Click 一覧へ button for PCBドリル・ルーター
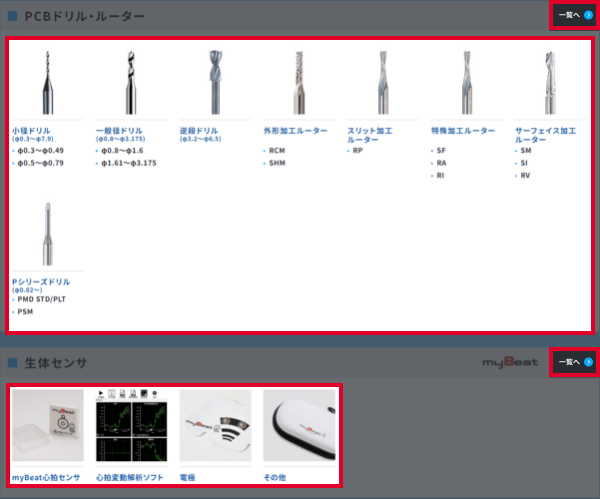This screenshot has width=600, height=499. pyautogui.click(x=575, y=16)
